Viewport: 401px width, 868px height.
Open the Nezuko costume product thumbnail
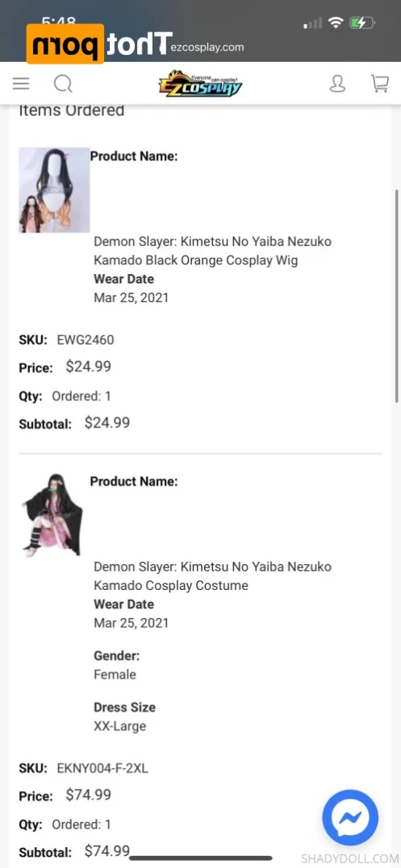pos(52,514)
